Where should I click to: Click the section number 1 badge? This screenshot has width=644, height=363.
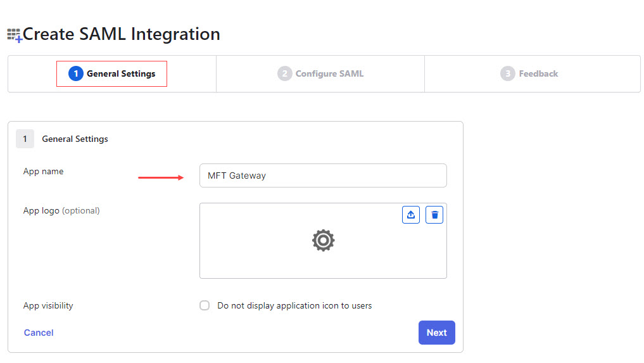[x=25, y=139]
